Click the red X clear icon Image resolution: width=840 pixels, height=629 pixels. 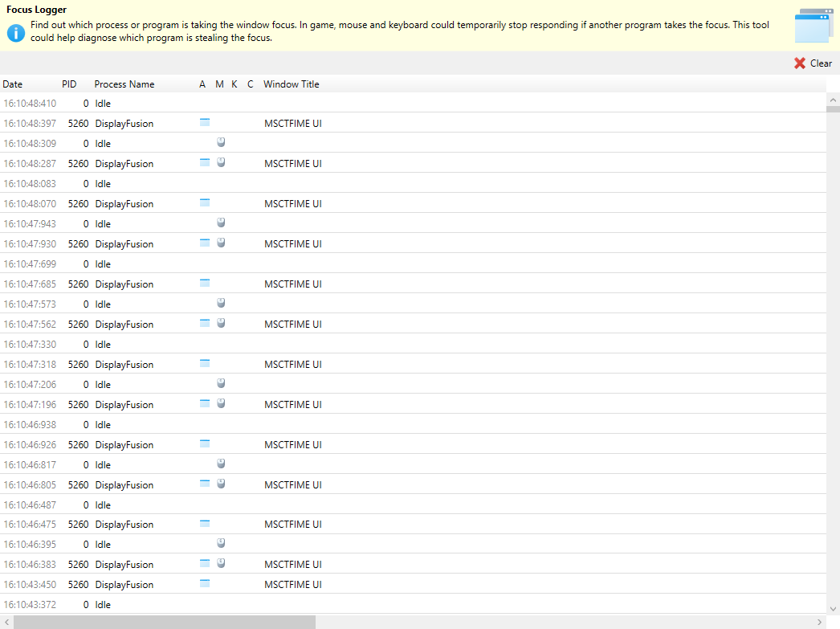click(x=800, y=63)
